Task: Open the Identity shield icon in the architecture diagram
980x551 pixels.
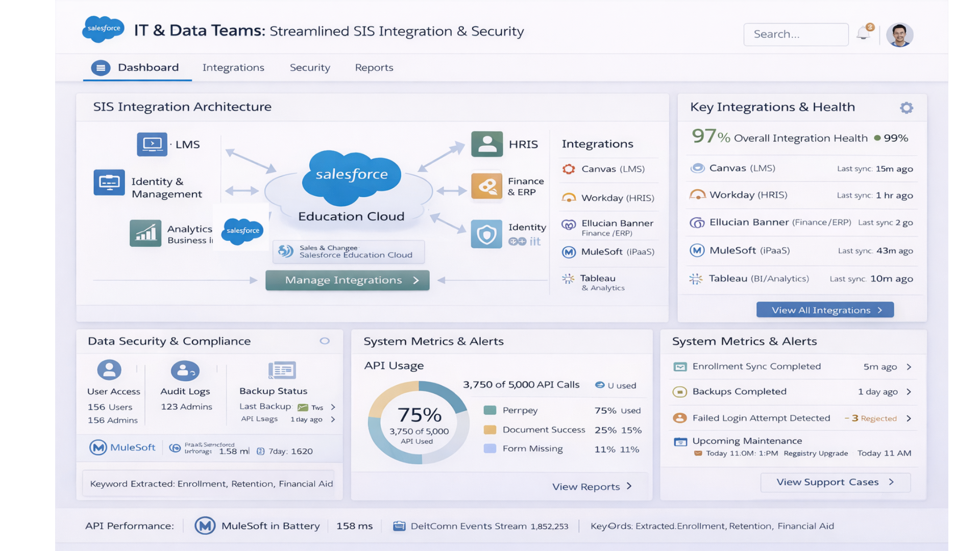Action: point(486,234)
